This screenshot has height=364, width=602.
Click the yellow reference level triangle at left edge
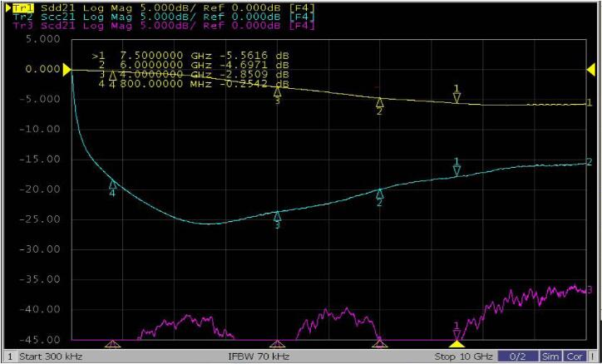67,69
